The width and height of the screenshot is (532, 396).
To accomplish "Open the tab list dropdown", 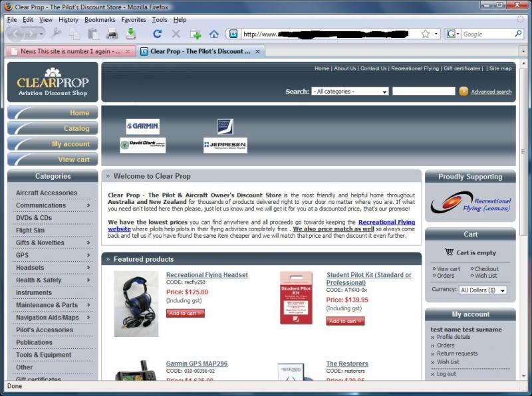I will coord(523,52).
